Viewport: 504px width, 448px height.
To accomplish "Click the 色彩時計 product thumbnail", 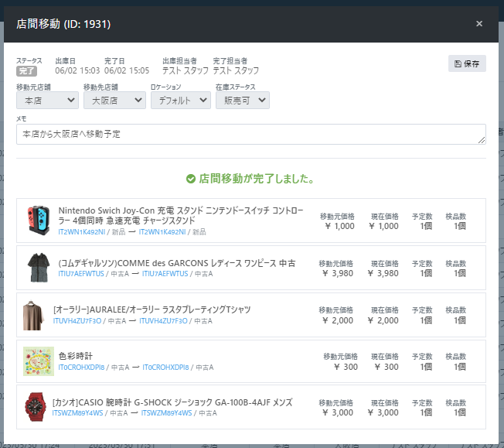I will (x=39, y=361).
